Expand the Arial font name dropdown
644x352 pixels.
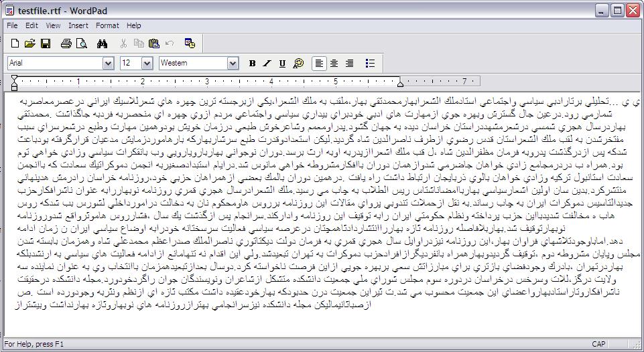[x=108, y=64]
